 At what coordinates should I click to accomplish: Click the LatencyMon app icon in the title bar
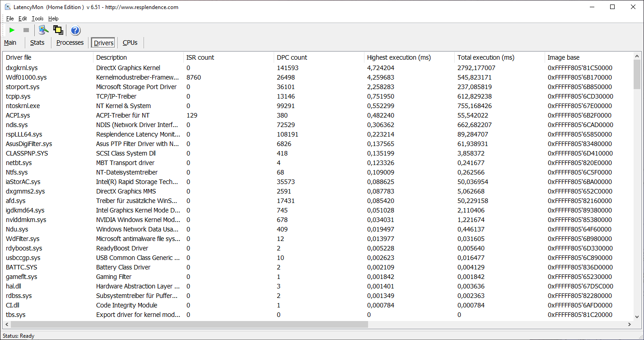click(7, 7)
